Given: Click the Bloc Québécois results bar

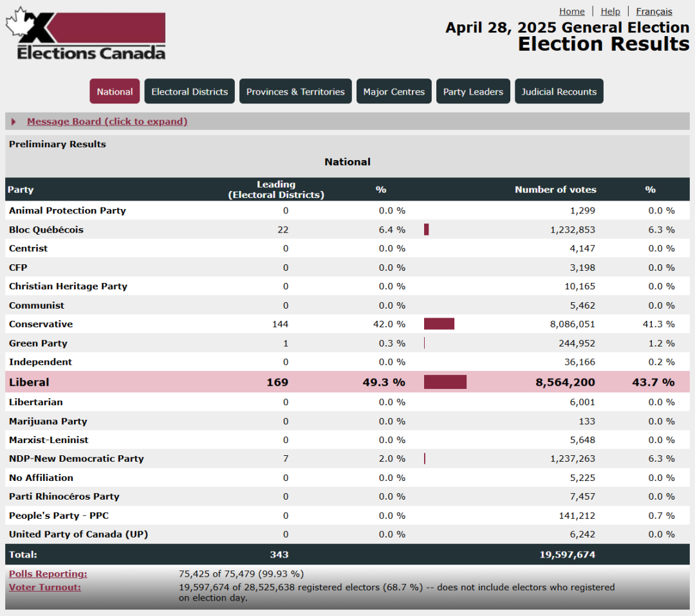Looking at the screenshot, I should coord(427,230).
